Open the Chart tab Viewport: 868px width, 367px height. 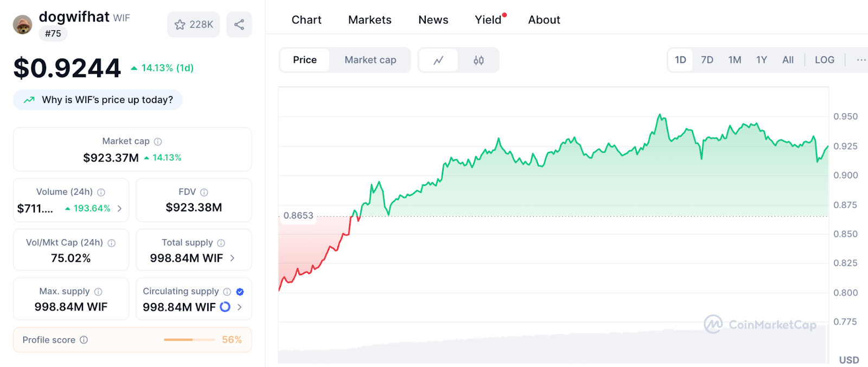click(x=307, y=20)
